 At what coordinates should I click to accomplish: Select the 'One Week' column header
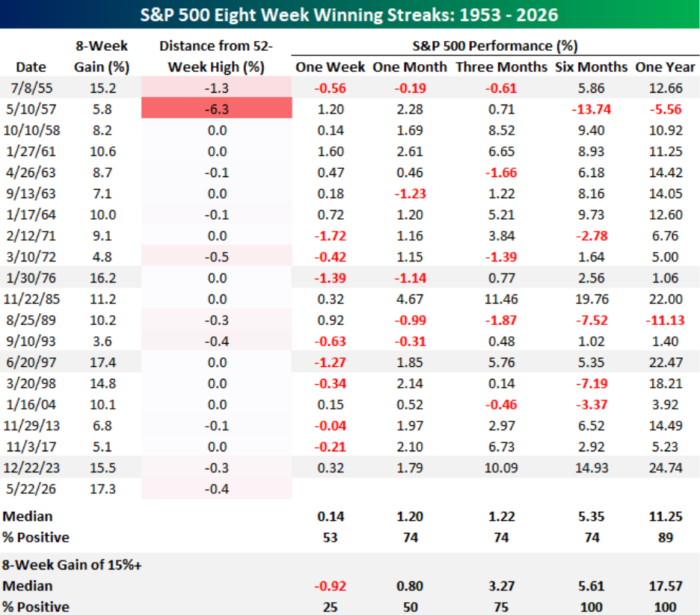coord(331,67)
